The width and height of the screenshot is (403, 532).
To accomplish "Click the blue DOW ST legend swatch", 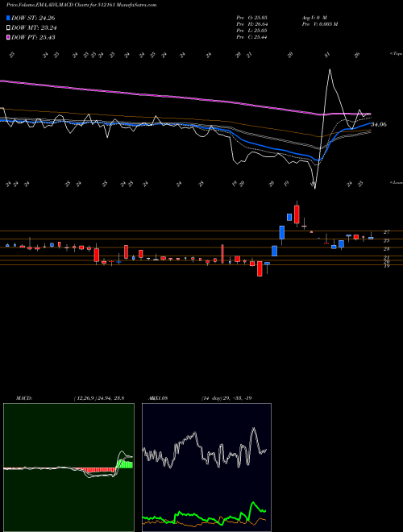I will coord(8,18).
